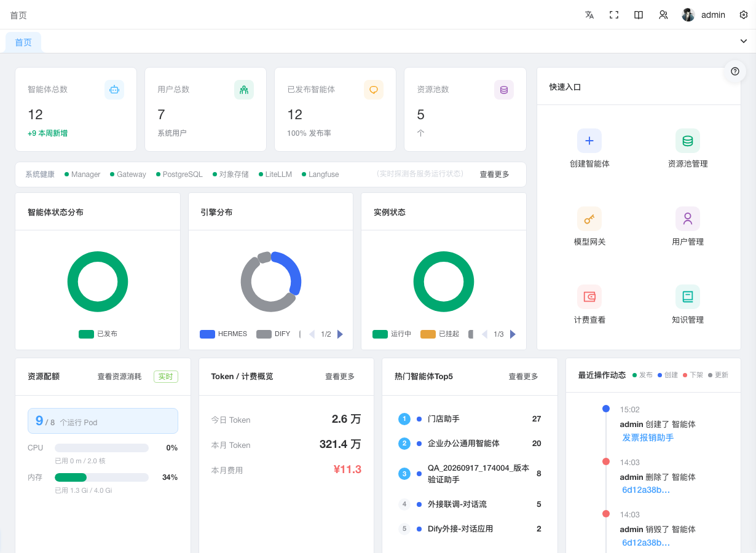
Task: Select 企业办公通用智能体 in Top5 list
Action: (x=470, y=444)
